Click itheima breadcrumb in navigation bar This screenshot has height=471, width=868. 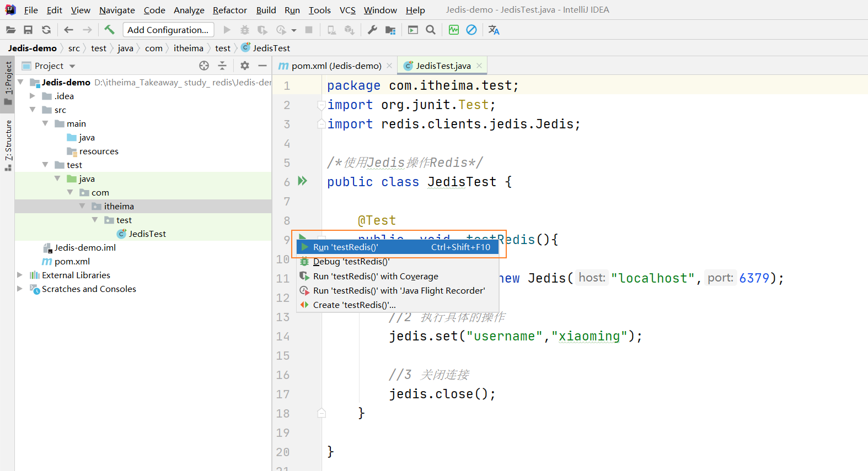point(189,48)
